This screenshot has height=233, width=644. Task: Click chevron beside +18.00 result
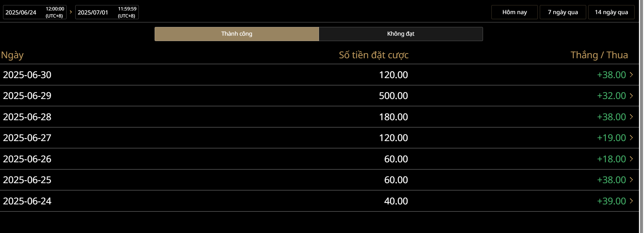(x=631, y=159)
